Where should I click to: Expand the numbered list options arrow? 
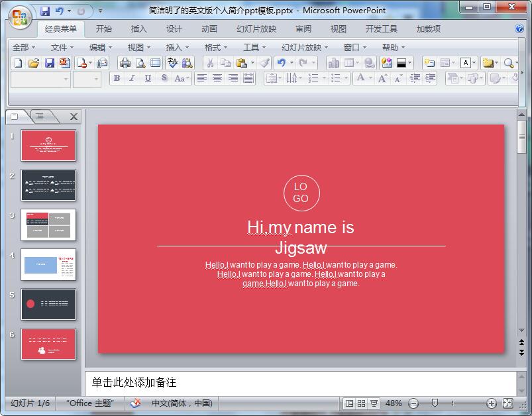324,78
